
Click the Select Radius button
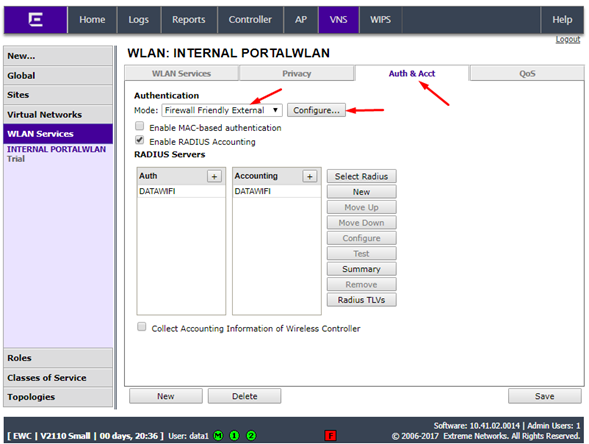tap(361, 176)
